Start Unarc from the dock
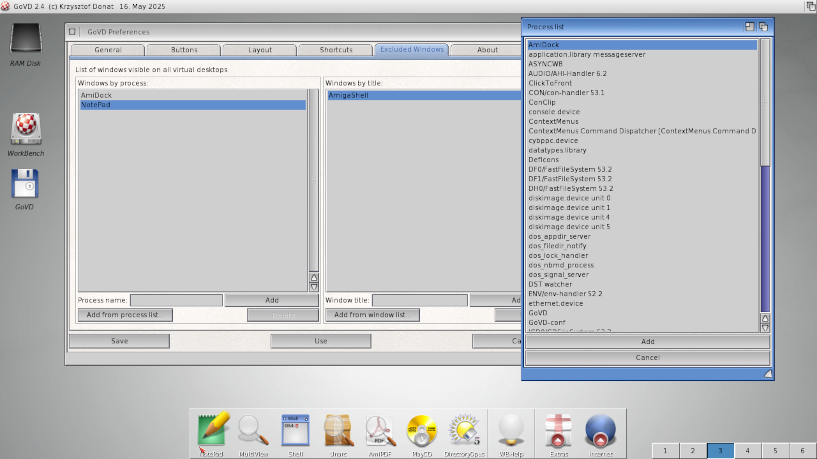 point(338,430)
